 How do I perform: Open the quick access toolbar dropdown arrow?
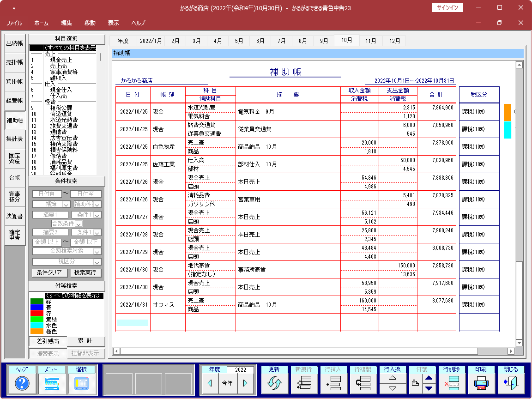(x=13, y=8)
